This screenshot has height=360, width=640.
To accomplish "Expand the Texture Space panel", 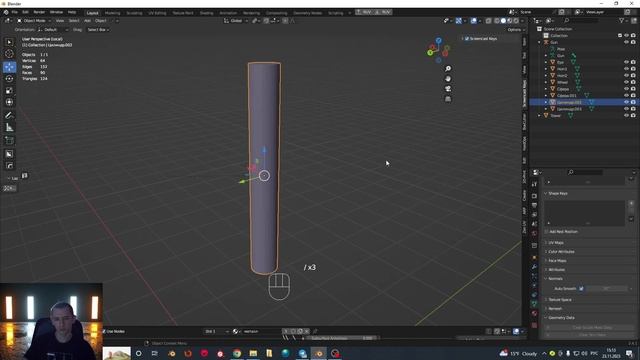I will tap(560, 300).
